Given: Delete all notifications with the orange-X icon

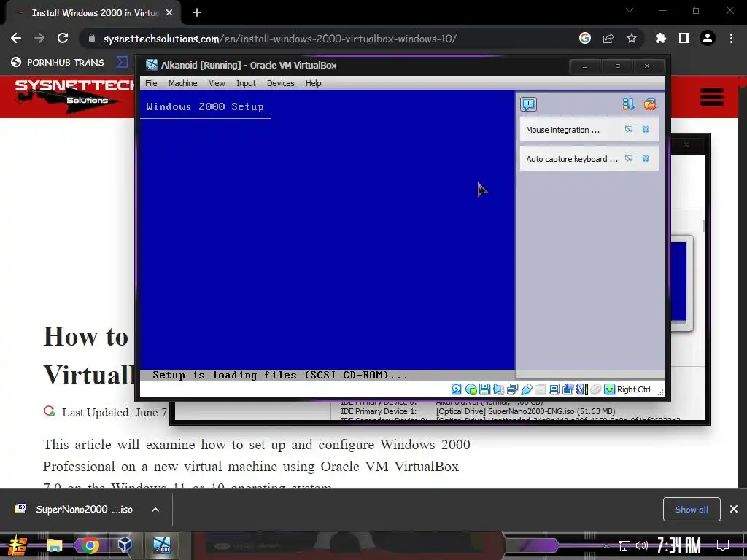Looking at the screenshot, I should [x=650, y=104].
